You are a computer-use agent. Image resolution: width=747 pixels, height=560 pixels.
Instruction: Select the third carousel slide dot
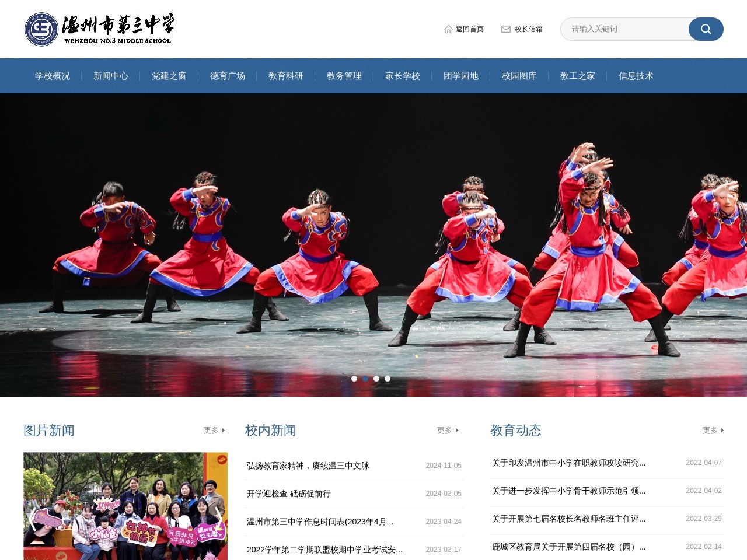[x=376, y=379]
